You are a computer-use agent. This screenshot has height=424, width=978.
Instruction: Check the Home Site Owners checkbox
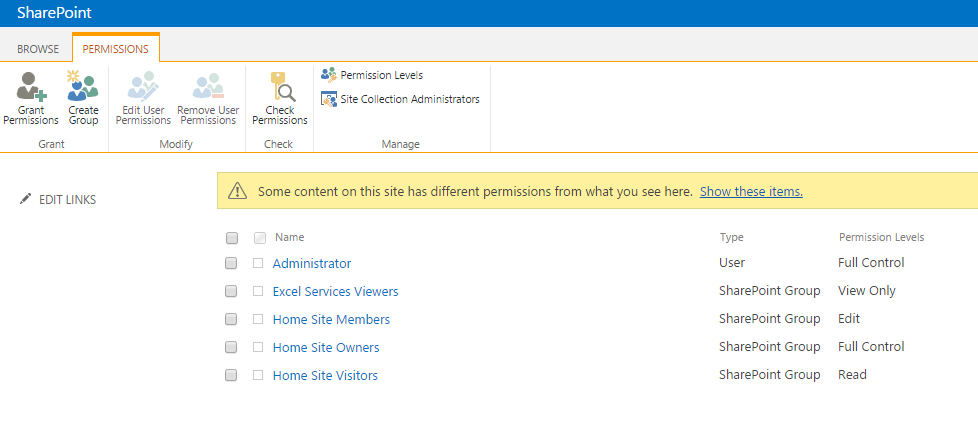point(232,347)
